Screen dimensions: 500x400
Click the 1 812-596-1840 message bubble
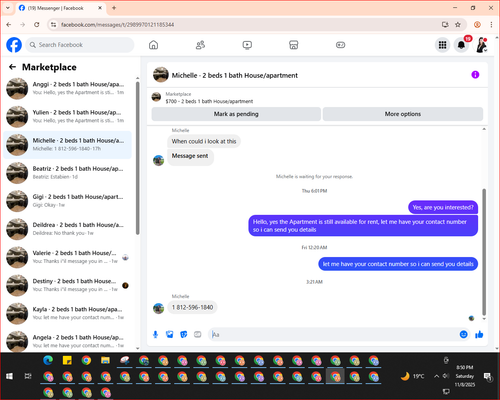(192, 307)
